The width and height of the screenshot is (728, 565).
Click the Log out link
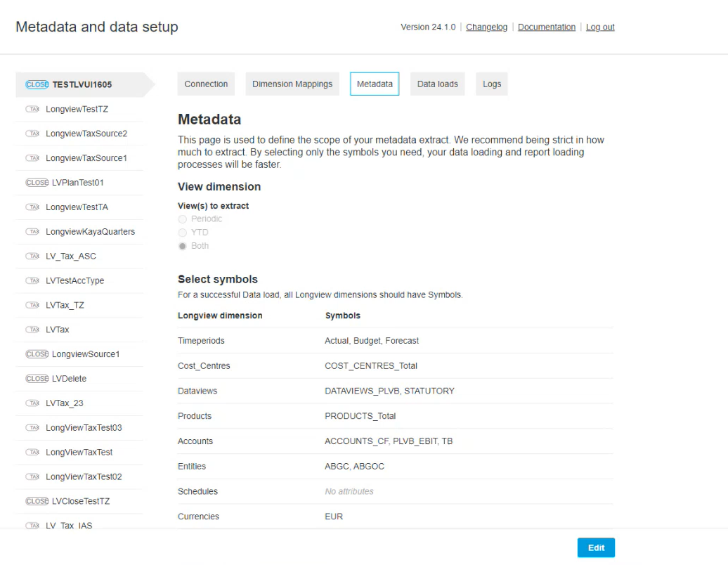click(600, 27)
